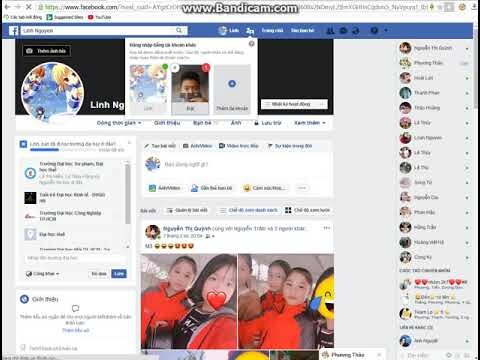Switch to Chế độ xem lưới
480x360 pixels.
tap(307, 210)
